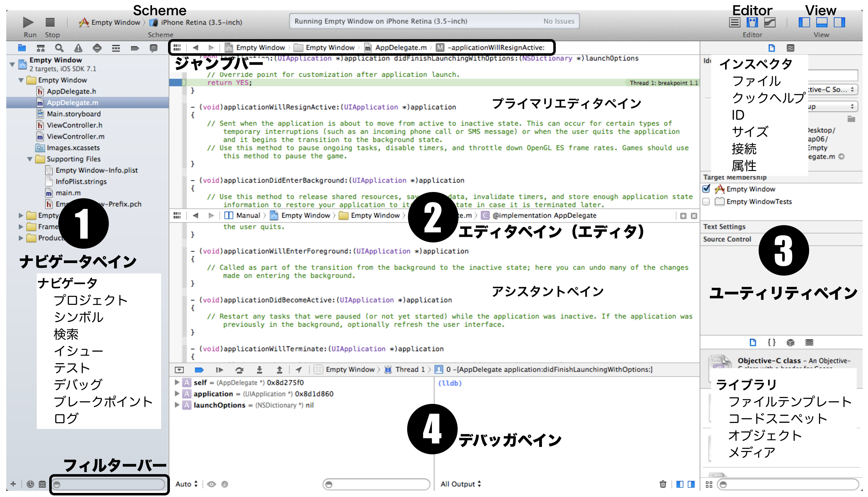This screenshot has height=497, width=868.
Task: Open Quick Help inspector icon
Action: pos(791,48)
